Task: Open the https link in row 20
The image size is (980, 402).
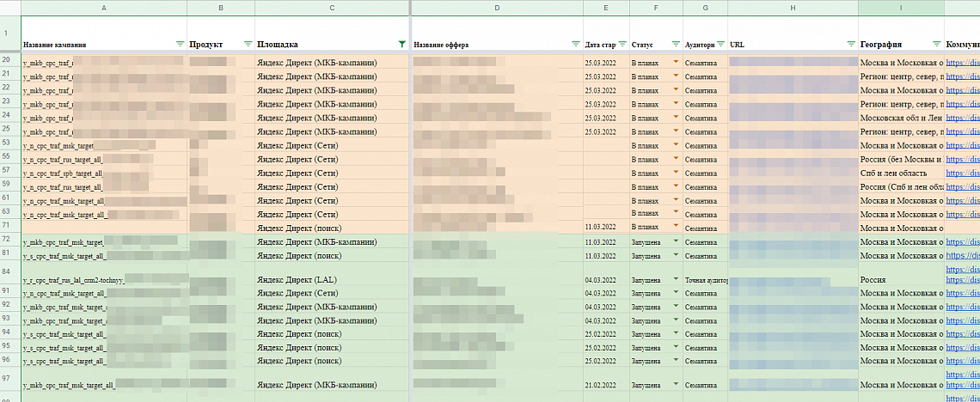Action: coord(962,63)
